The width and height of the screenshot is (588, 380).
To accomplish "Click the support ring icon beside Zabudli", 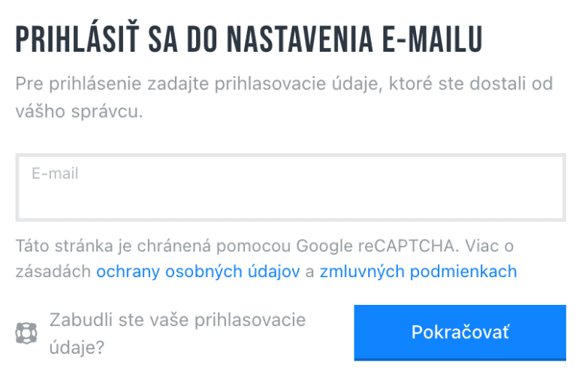I will coord(26,333).
